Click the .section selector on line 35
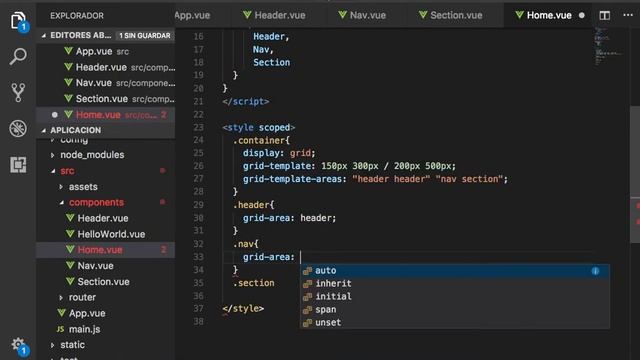640x360 pixels. click(253, 283)
